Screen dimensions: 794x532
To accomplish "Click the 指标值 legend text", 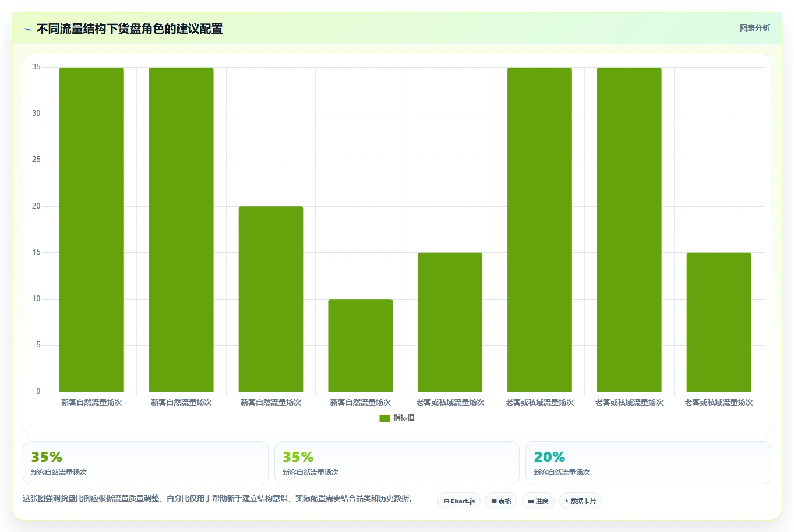I will pyautogui.click(x=404, y=418).
